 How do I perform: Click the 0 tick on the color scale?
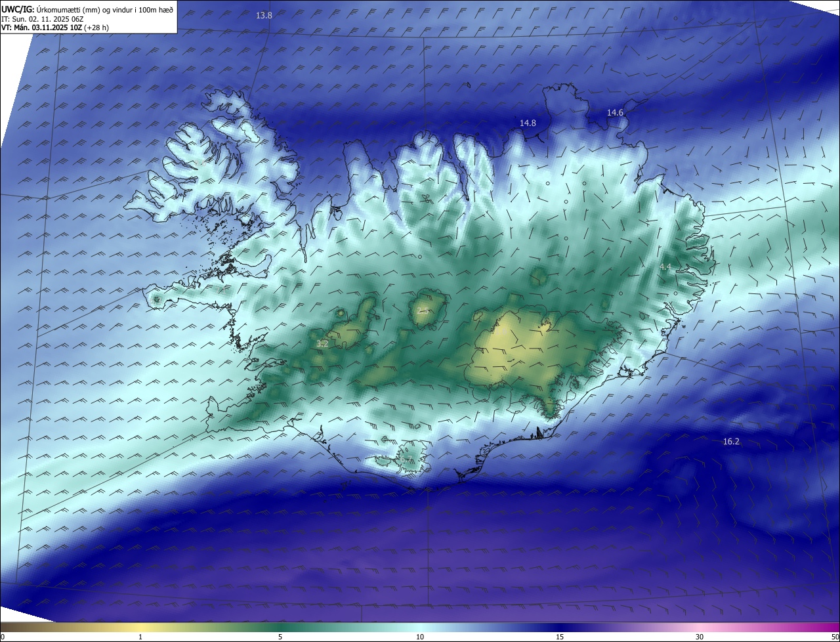click(3, 637)
